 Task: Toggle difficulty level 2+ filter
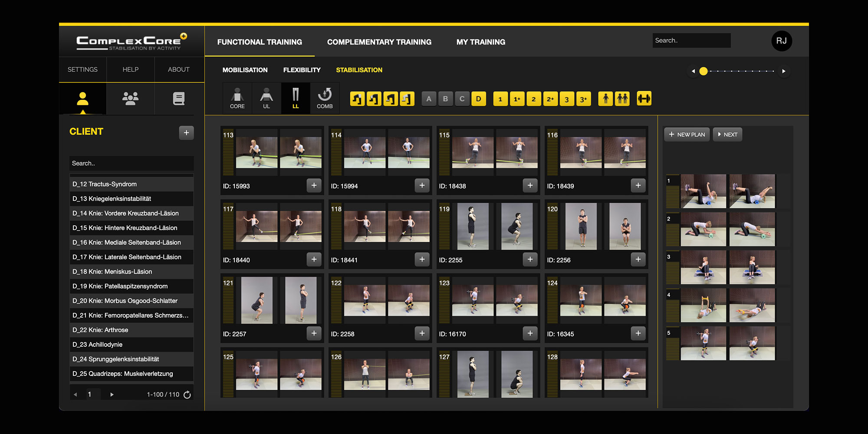(x=550, y=99)
